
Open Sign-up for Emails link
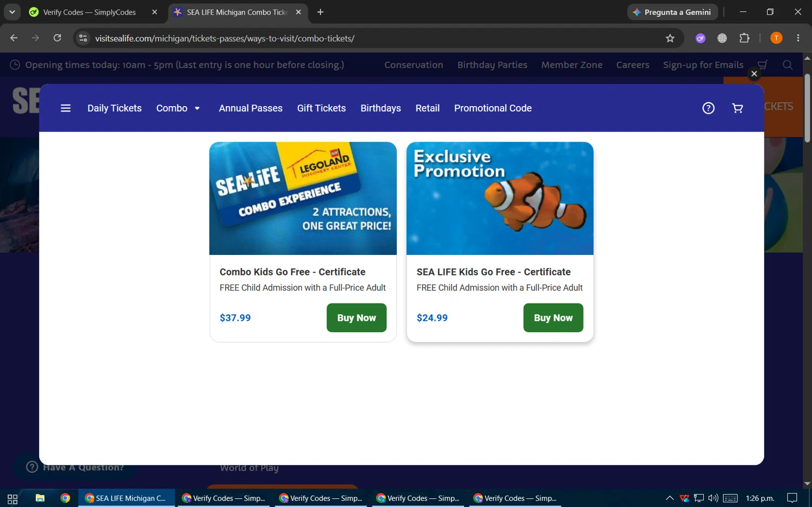tap(703, 65)
